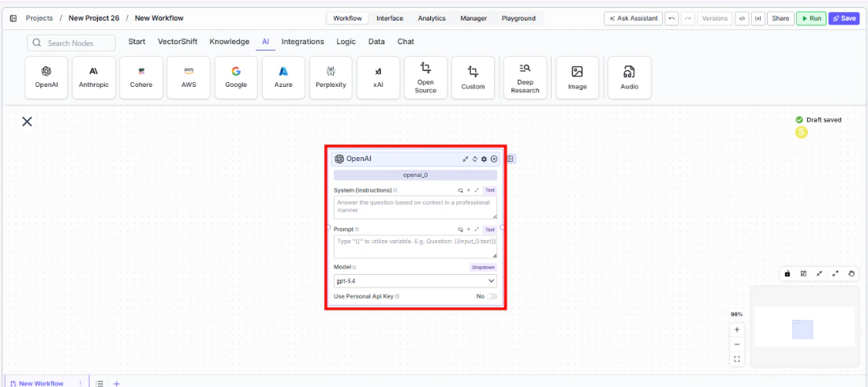
Task: Open Projects breadcrumb link
Action: coord(39,18)
